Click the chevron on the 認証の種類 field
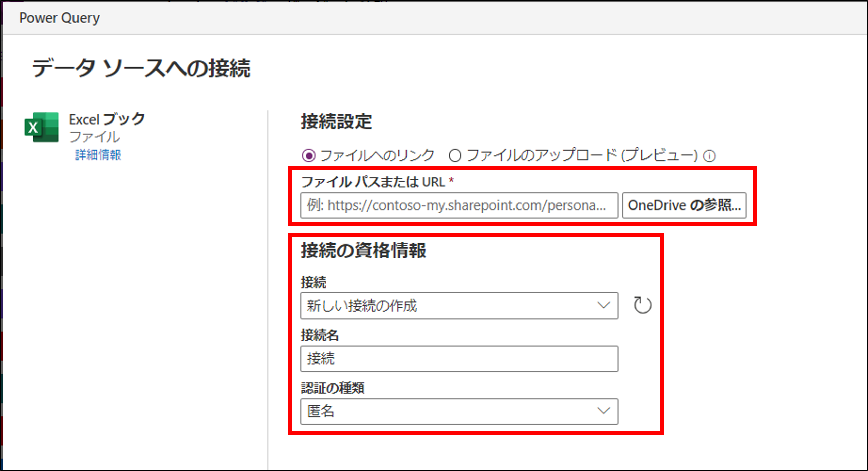 click(603, 411)
